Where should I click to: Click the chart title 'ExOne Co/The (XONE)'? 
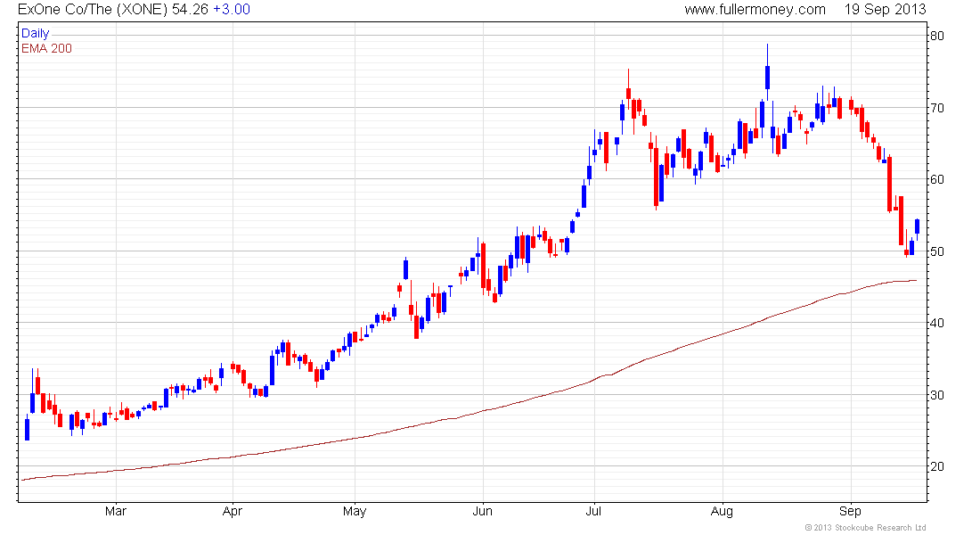pyautogui.click(x=94, y=10)
